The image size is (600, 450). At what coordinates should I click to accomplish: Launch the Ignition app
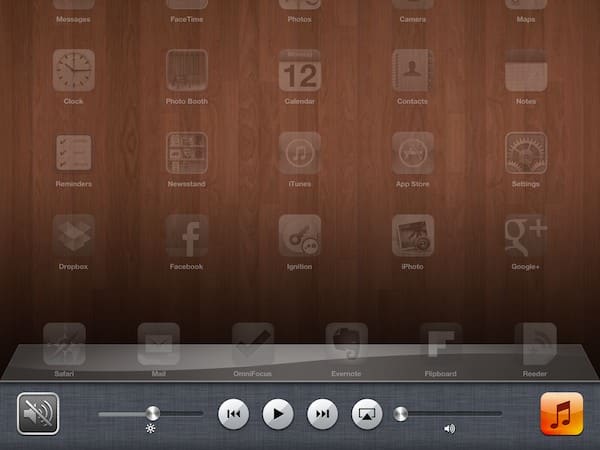pyautogui.click(x=300, y=236)
